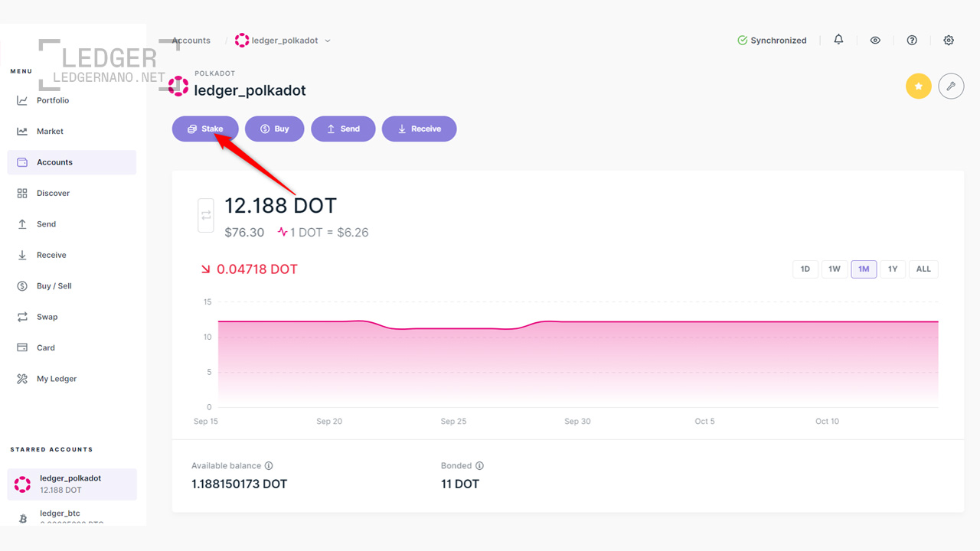Viewport: 980px width, 551px height.
Task: Open the notifications bell
Action: tap(838, 40)
